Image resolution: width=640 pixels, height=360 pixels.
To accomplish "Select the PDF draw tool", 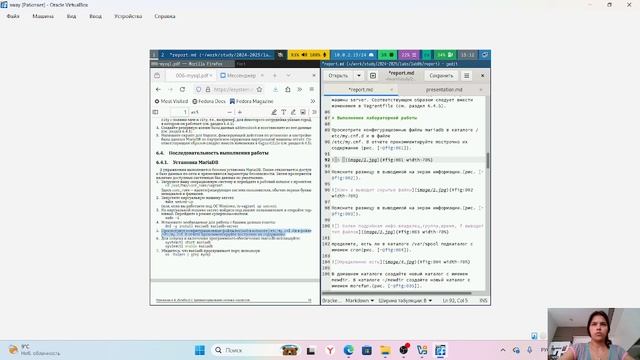I will point(293,112).
